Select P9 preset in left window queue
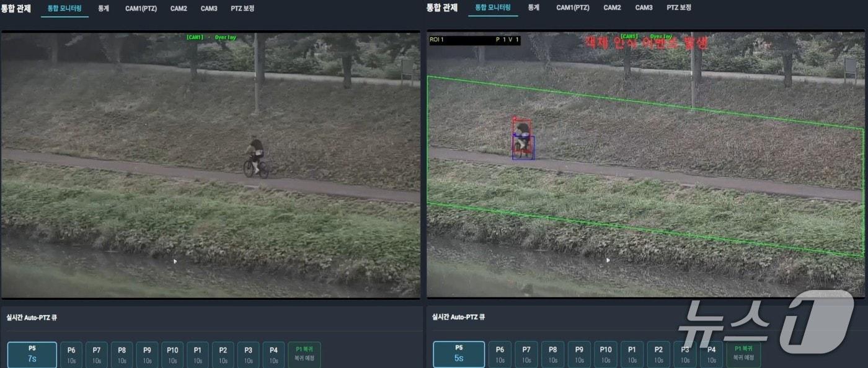Image resolution: width=868 pixels, height=368 pixels. [x=147, y=354]
